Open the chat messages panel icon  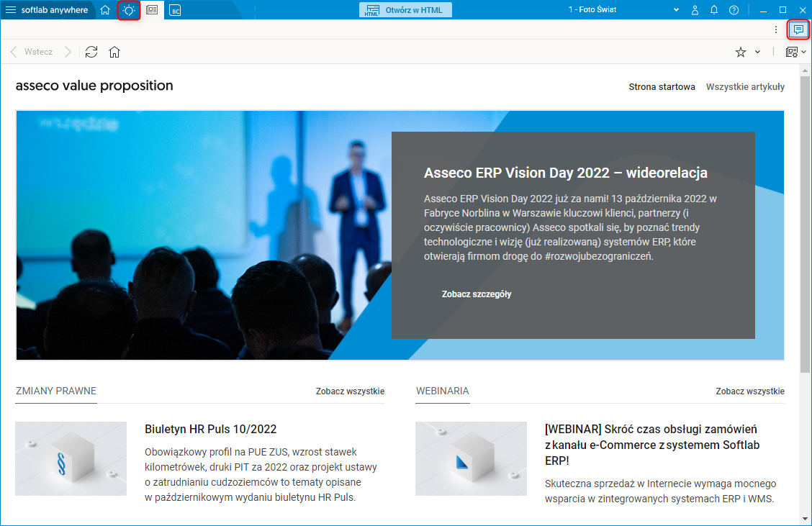point(798,30)
